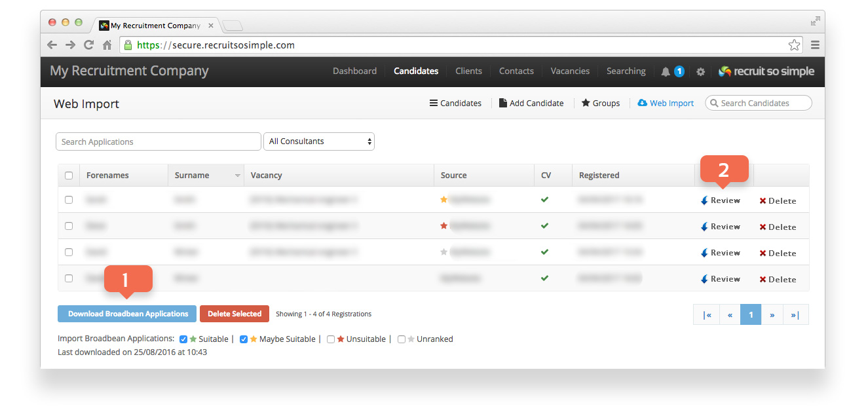Click the recruit so simple logo
Image resolution: width=868 pixels, height=412 pixels.
766,71
